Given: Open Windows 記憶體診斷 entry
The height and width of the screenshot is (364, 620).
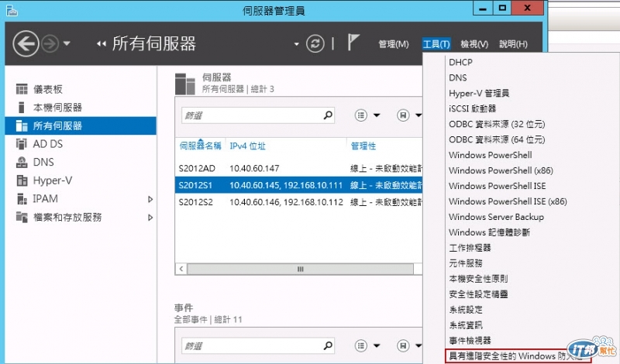Looking at the screenshot, I should (x=489, y=232).
